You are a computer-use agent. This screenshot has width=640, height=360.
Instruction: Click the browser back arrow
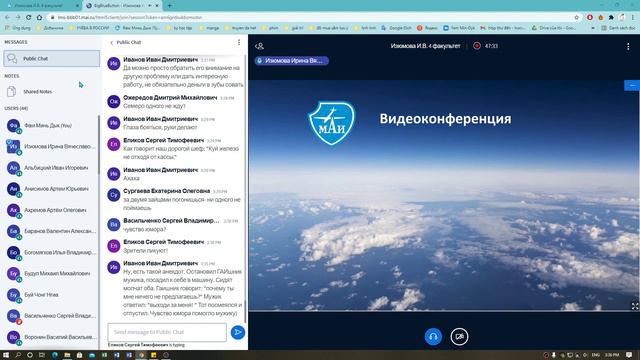(7, 18)
